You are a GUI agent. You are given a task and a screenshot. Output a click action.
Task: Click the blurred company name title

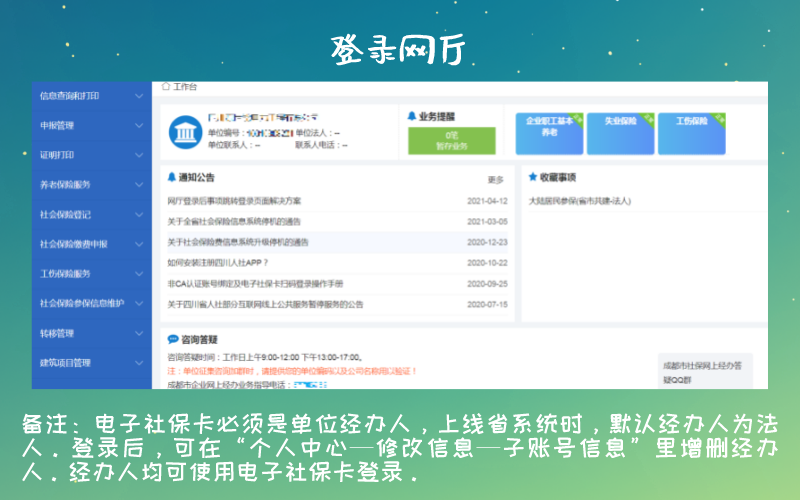click(263, 118)
